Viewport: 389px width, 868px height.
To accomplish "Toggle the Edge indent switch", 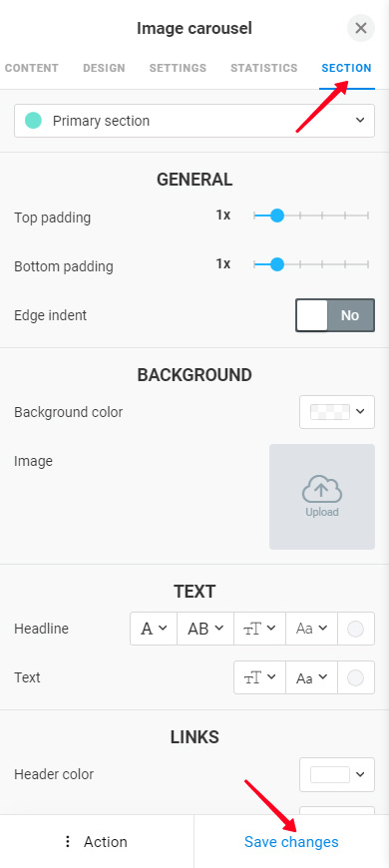I will pos(335,315).
